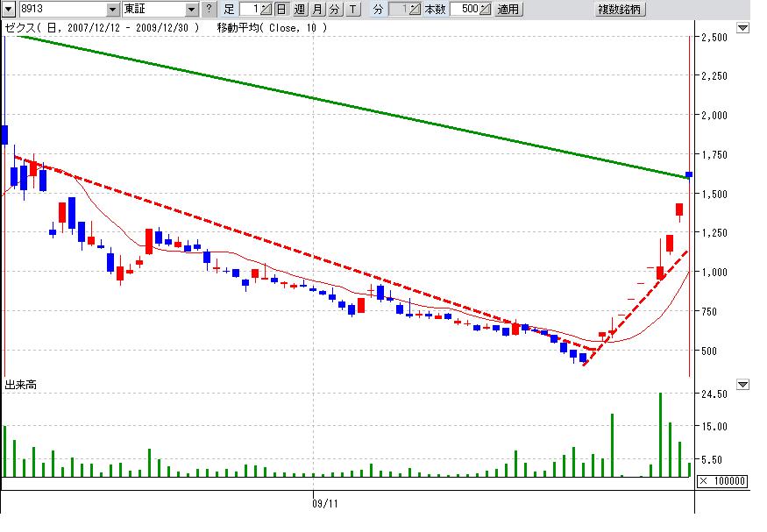Select the 分 minute chart button
Viewport: 767px width, 532px height.
point(335,10)
